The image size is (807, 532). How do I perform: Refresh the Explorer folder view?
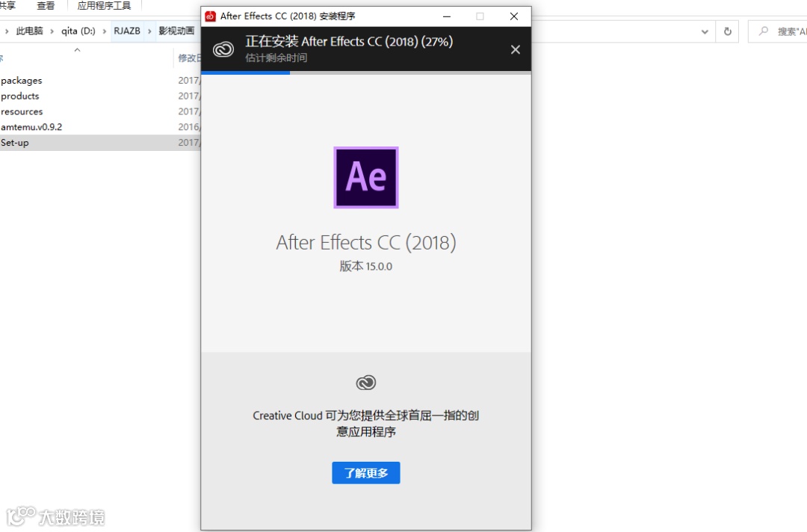click(728, 31)
